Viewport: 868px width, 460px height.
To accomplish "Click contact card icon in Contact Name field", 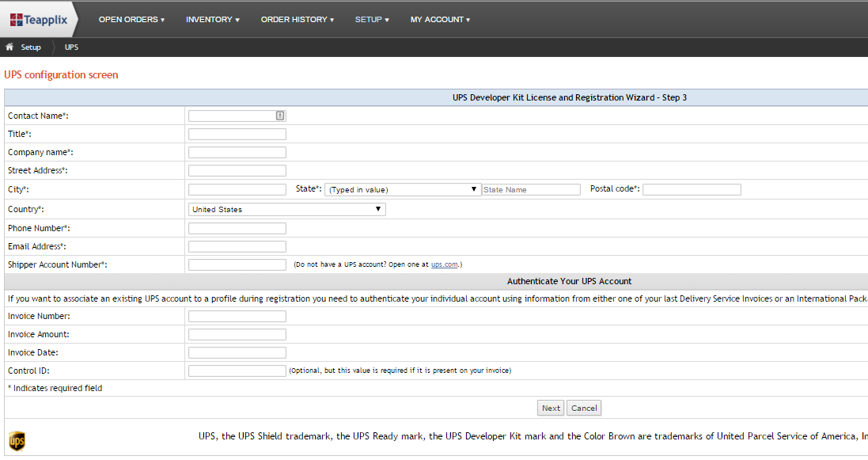I will pos(280,116).
